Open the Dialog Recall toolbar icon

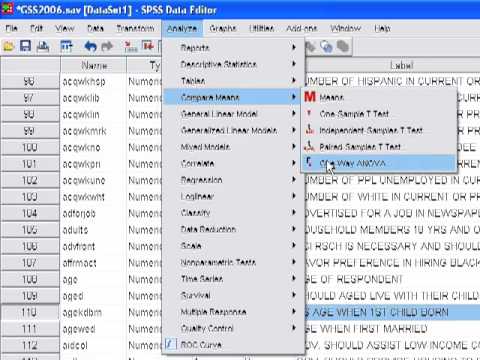click(x=66, y=46)
